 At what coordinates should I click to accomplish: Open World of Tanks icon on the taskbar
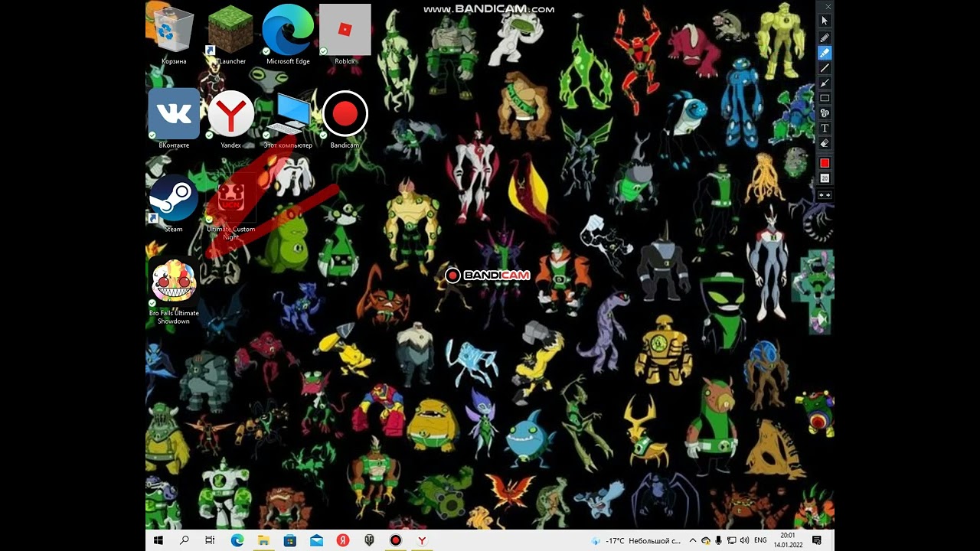[369, 540]
